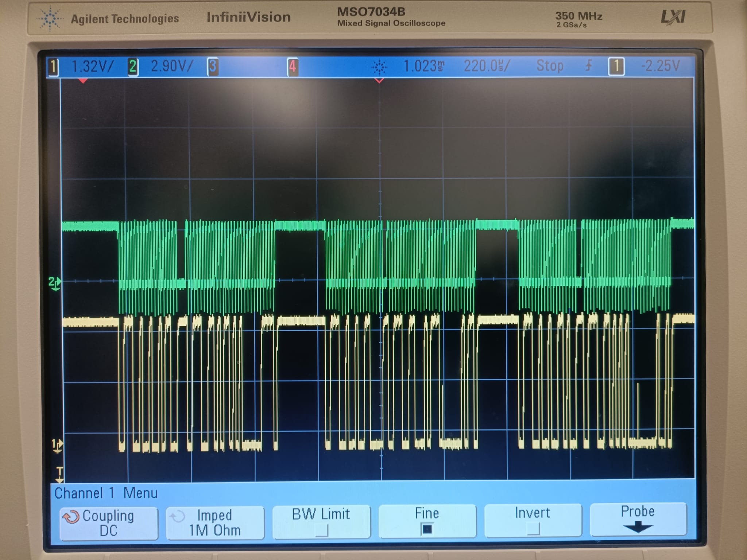Change the Imped 1M Ohm setting

tap(214, 523)
